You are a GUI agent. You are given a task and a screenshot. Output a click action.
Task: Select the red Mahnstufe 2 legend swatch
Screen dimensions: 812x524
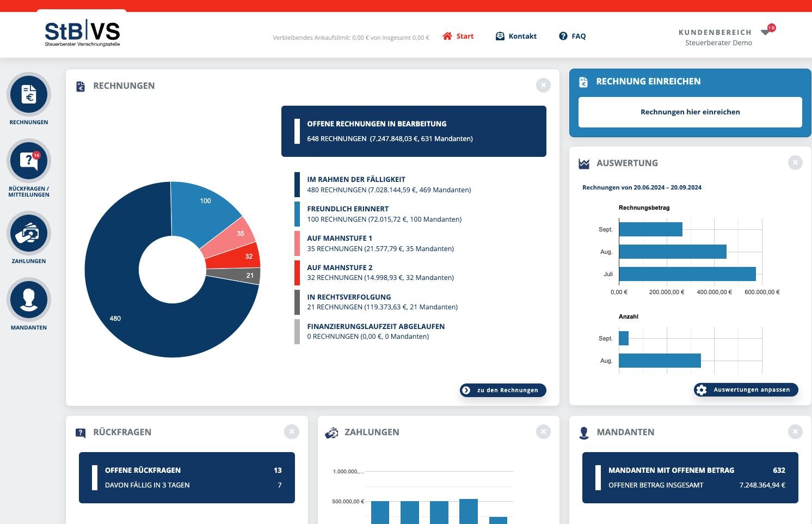[297, 273]
